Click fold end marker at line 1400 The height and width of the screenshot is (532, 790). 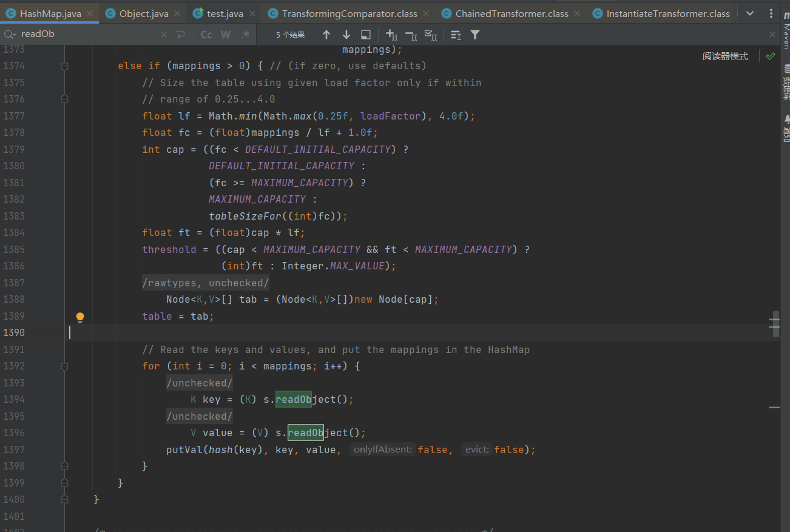tap(65, 500)
